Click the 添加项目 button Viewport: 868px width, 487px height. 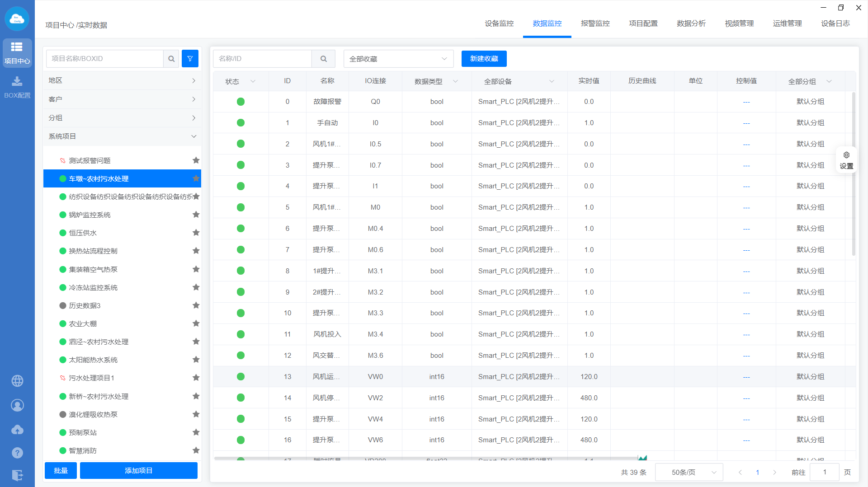138,470
